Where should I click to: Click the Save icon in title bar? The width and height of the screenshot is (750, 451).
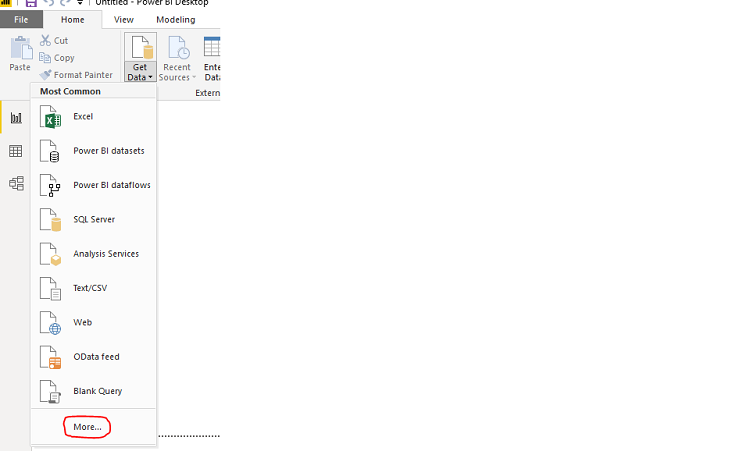pyautogui.click(x=31, y=3)
